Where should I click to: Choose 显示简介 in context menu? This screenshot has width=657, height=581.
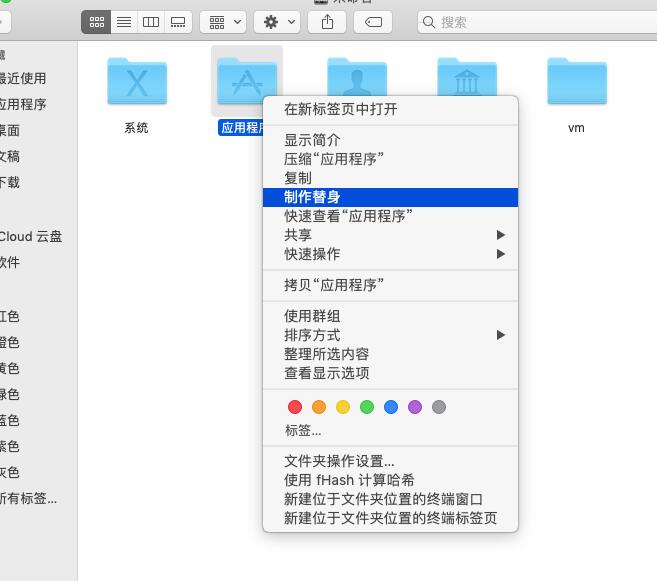pos(391,140)
